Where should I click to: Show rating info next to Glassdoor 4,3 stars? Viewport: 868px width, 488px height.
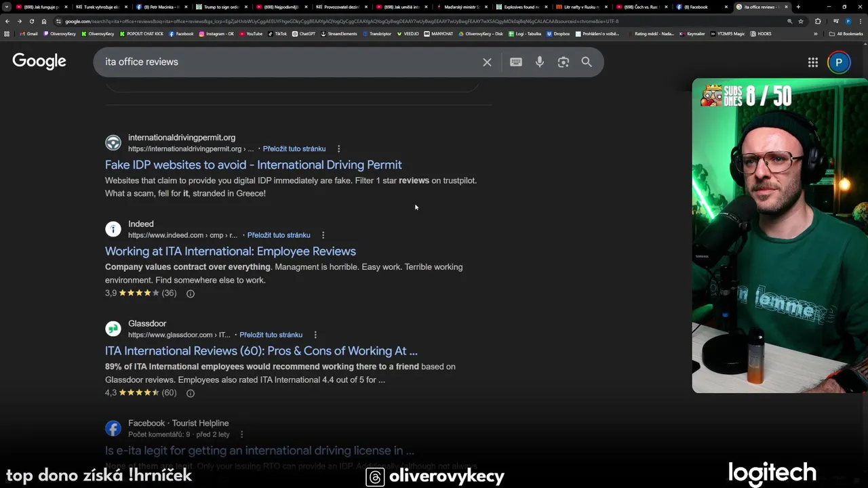[191, 393]
